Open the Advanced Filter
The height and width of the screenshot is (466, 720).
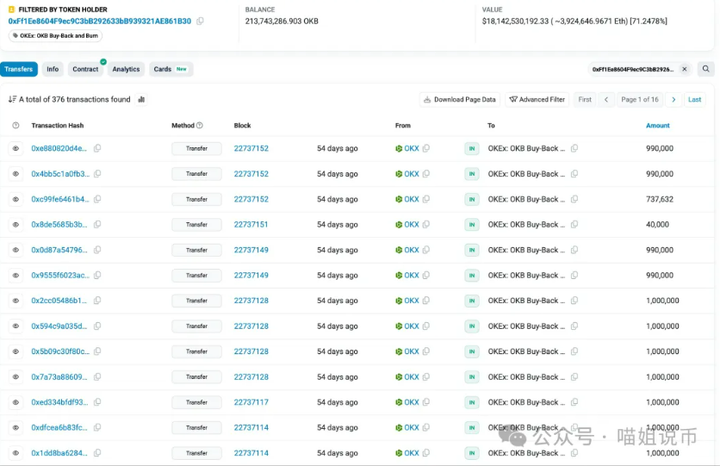point(537,100)
